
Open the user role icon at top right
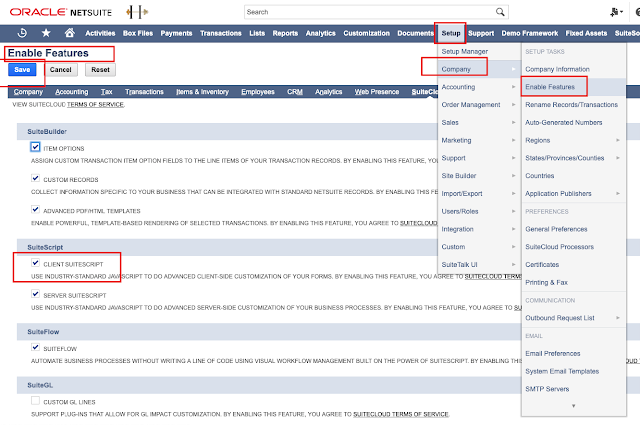point(616,12)
